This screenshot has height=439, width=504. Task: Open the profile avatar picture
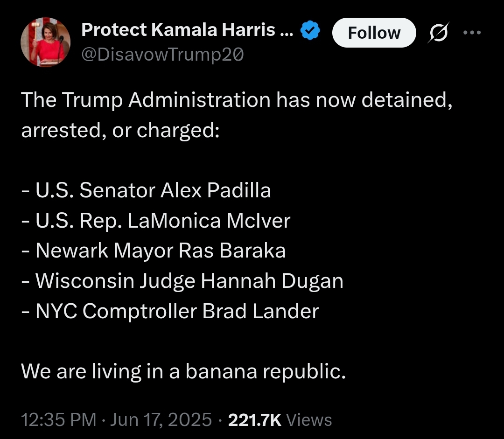click(45, 42)
